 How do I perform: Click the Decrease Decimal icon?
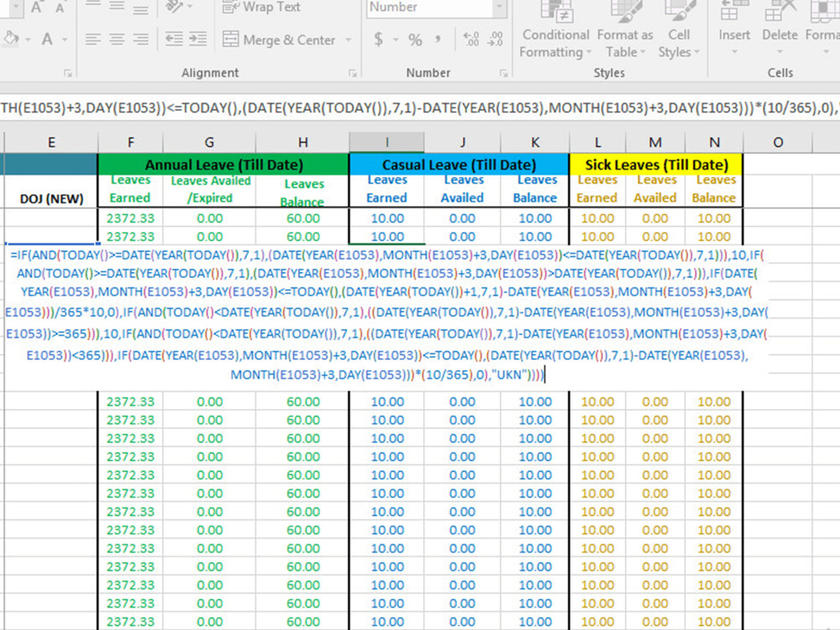coord(494,39)
